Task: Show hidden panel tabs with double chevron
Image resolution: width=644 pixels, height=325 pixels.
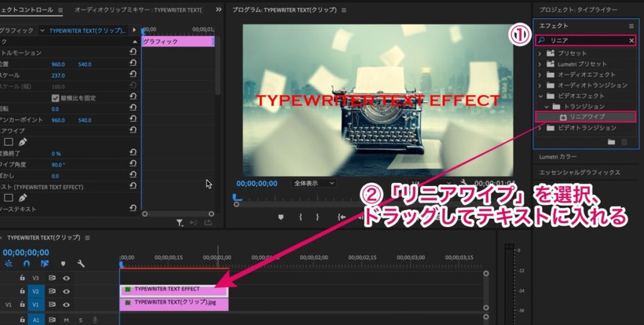Action: 218,9
